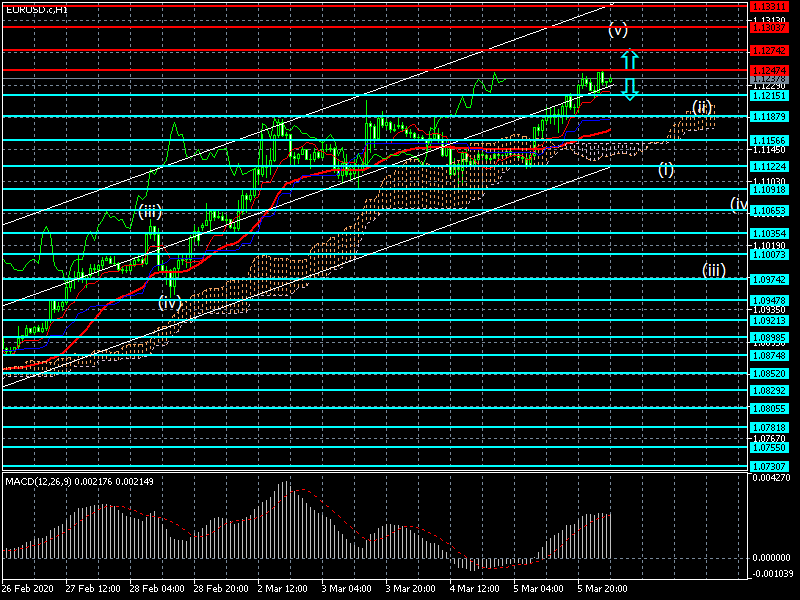
Task: Select the 0.000000 MACD zero line value
Action: tap(771, 558)
